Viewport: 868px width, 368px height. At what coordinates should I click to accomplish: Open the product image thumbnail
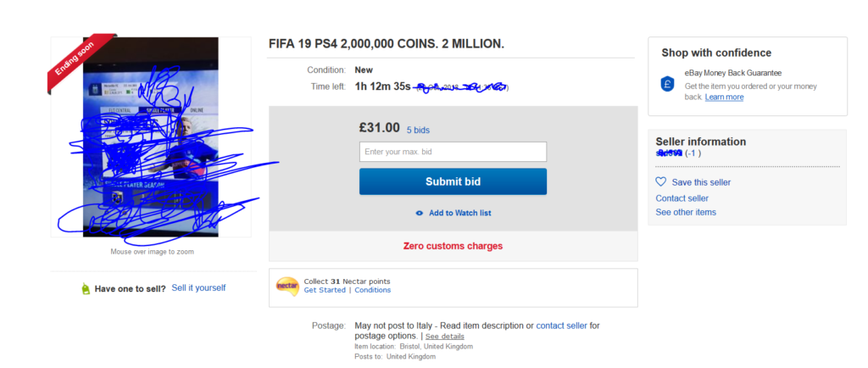[150, 137]
